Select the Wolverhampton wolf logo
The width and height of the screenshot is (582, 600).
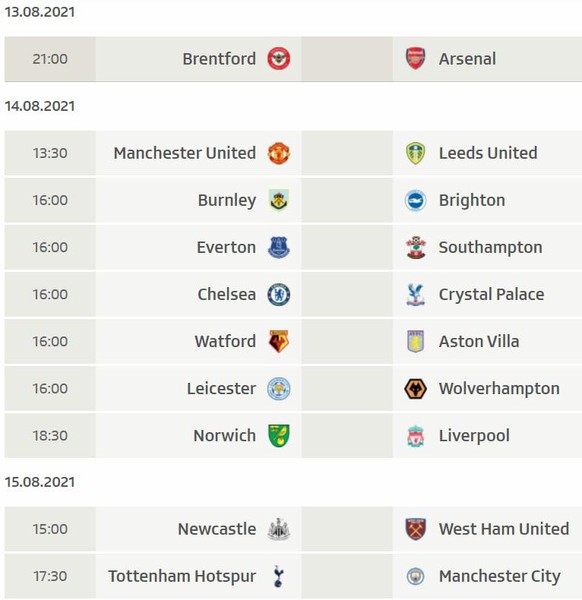[415, 388]
